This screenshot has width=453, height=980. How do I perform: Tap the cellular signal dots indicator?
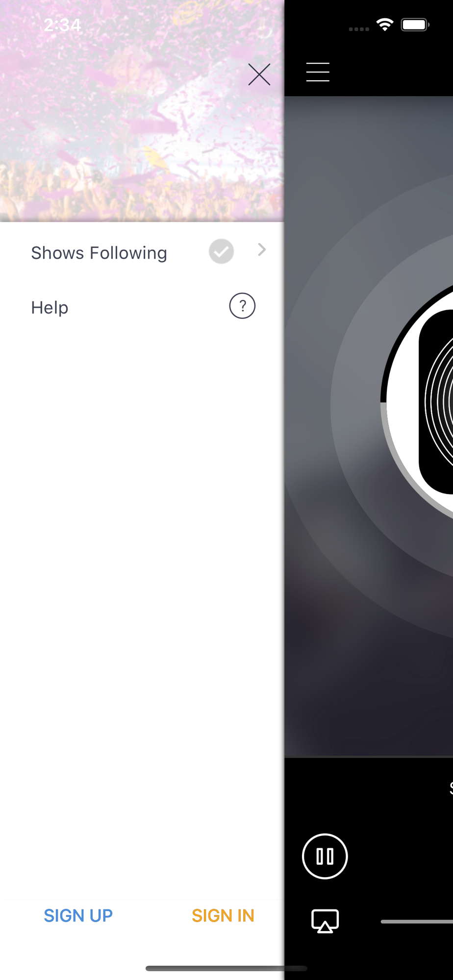pos(359,29)
